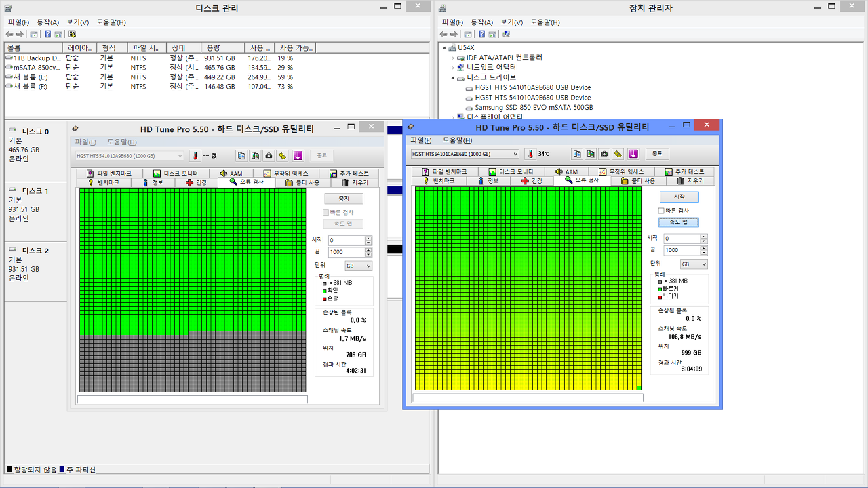Click the 시작 button in front HD Tune
Viewport: 868px width, 488px height.
click(679, 197)
